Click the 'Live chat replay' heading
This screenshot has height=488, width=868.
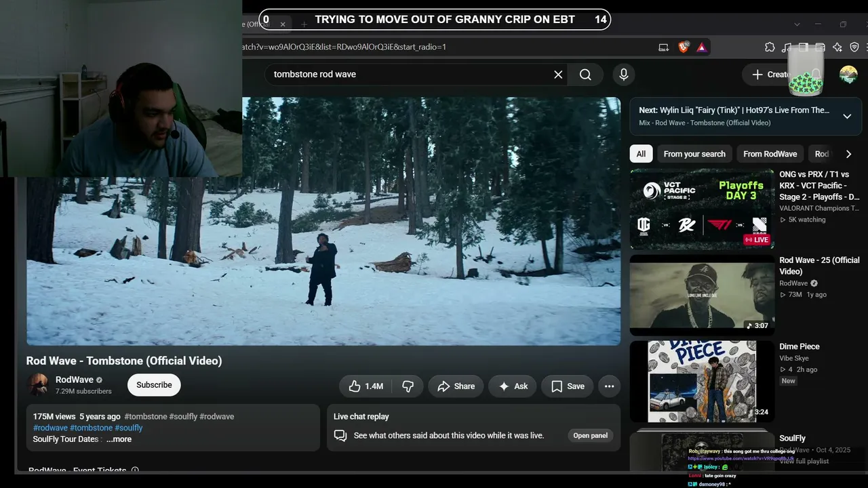coord(361,417)
